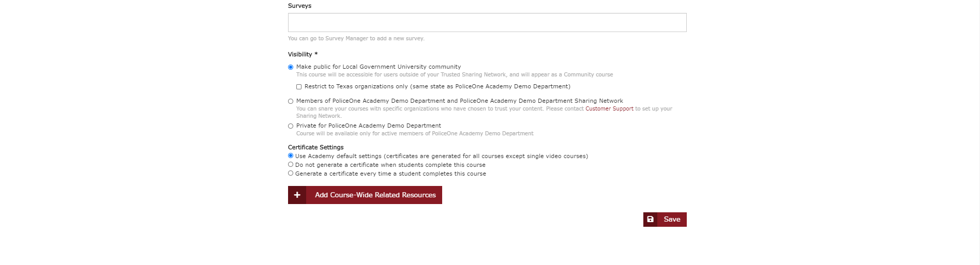Select Do not generate a certificate option
Viewport: 980px width, 265px height.
click(x=291, y=164)
